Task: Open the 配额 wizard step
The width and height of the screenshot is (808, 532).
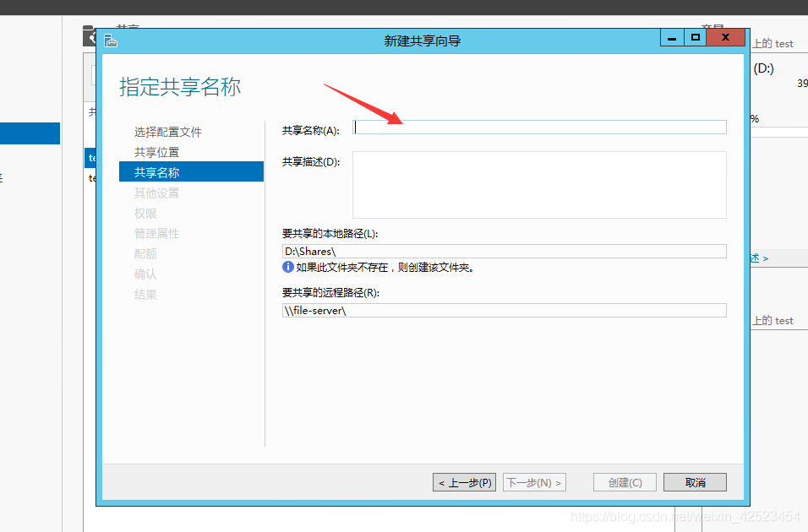Action: [145, 254]
